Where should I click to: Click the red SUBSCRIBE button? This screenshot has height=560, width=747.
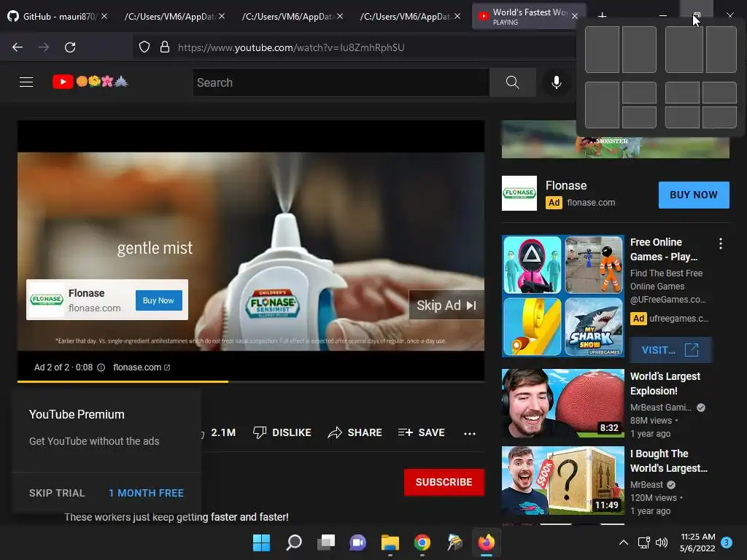point(444,482)
